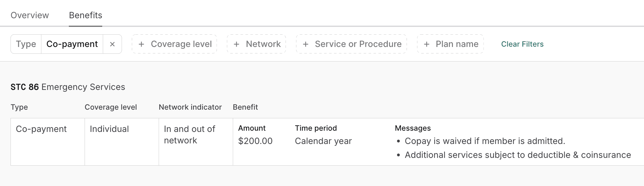Click the Coverage level table column header
The image size is (644, 186).
(111, 107)
